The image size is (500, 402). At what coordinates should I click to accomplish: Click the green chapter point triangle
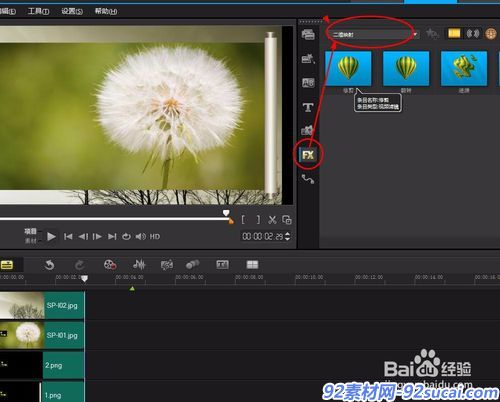coord(132,288)
